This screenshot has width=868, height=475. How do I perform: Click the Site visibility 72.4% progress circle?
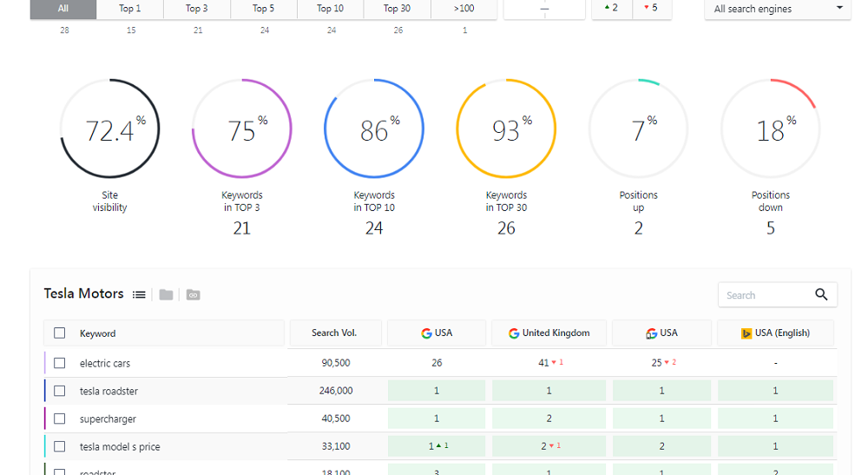(110, 129)
